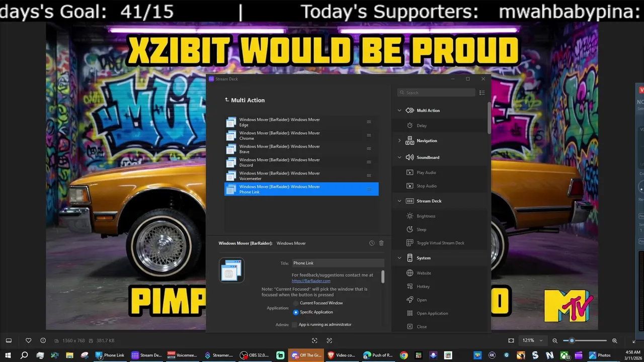
Task: Select the Current Focused Window radio button
Action: (296, 303)
